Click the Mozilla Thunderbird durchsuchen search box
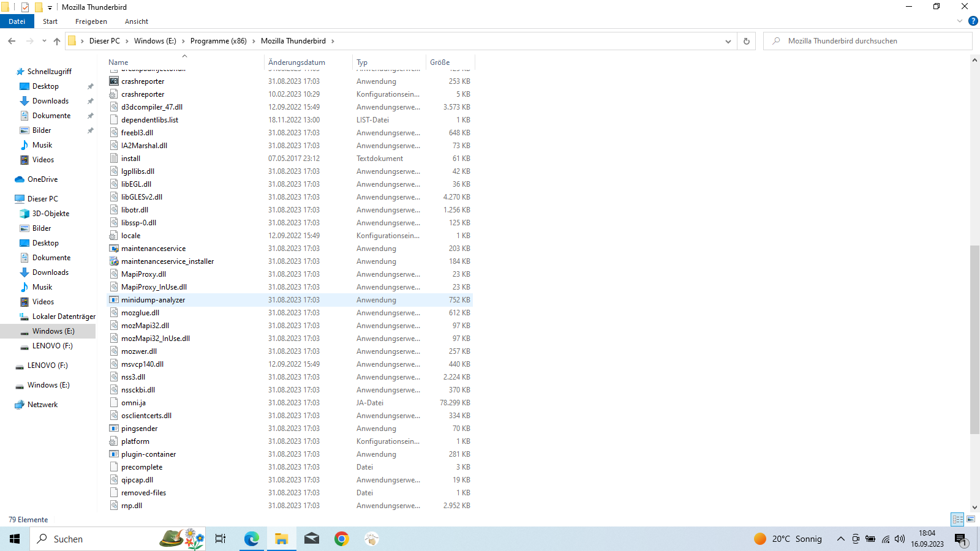Image resolution: width=980 pixels, height=551 pixels. tap(868, 41)
